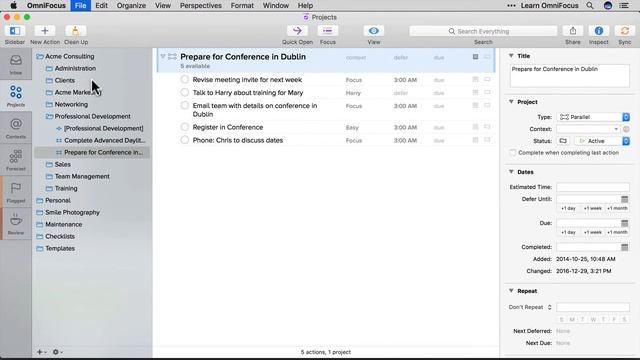This screenshot has height=360, width=640.
Task: Check off Register in Conference action
Action: tap(184, 127)
